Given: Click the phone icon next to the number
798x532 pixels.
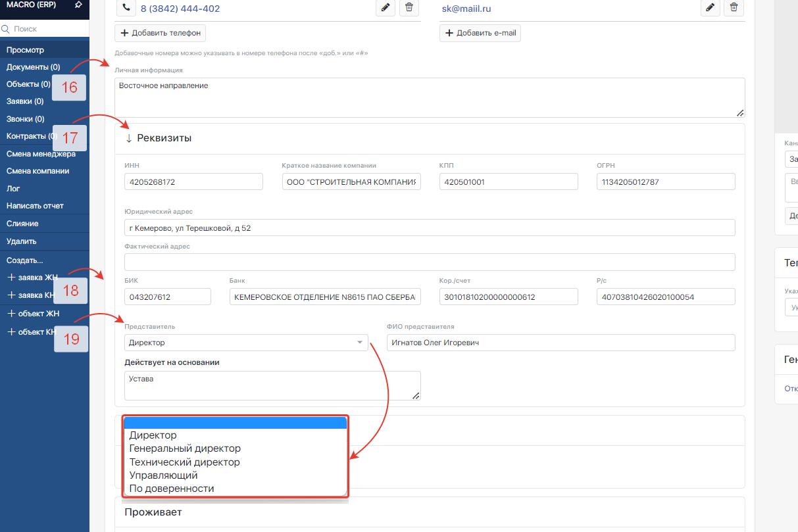Looking at the screenshot, I should pyautogui.click(x=125, y=8).
